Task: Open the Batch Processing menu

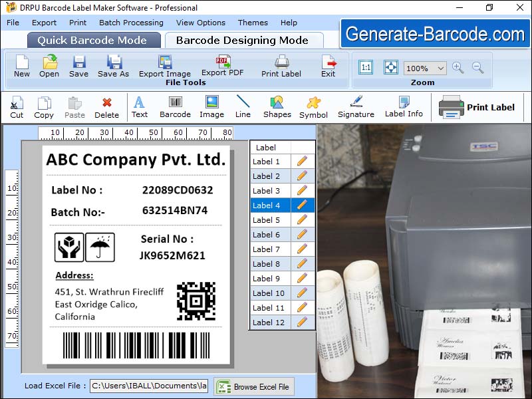Action: [131, 23]
